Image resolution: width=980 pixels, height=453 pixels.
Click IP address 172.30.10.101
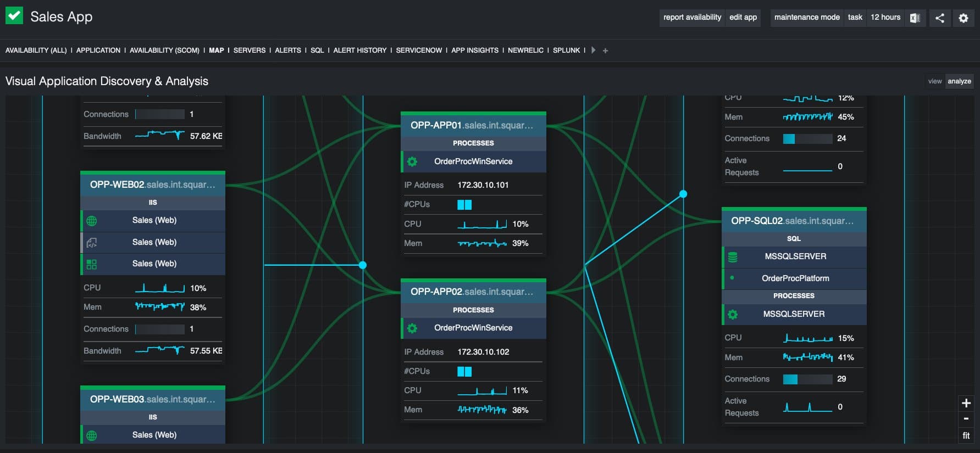(x=483, y=185)
